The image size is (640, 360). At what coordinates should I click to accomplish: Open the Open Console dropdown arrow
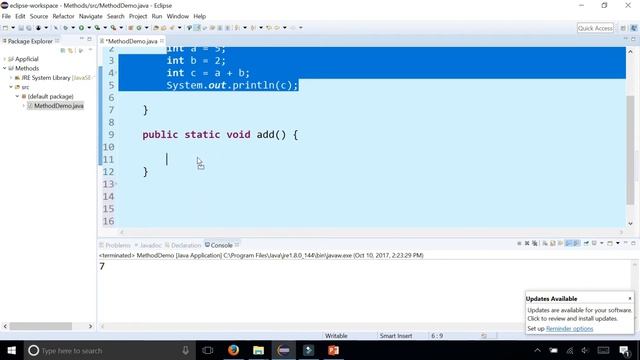pyautogui.click(x=618, y=243)
